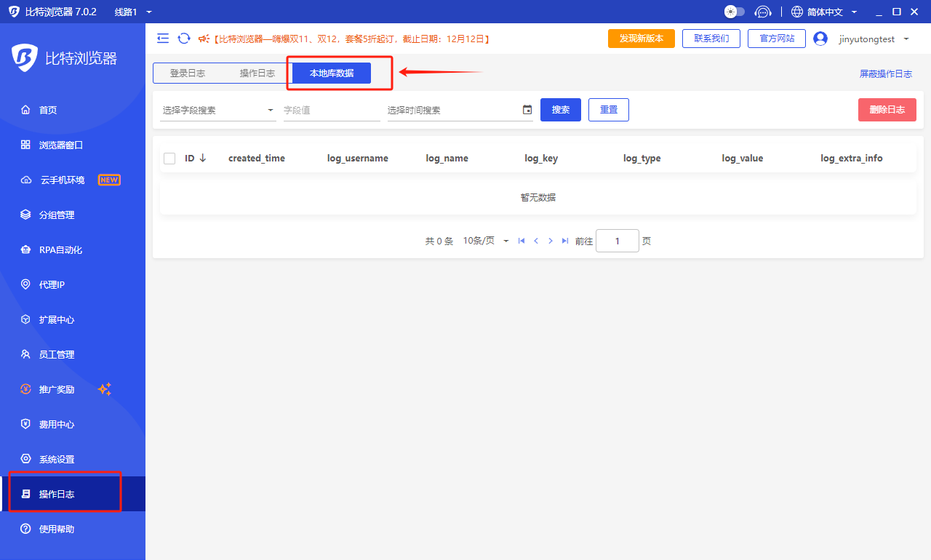Click the 字段值 input field

point(332,110)
